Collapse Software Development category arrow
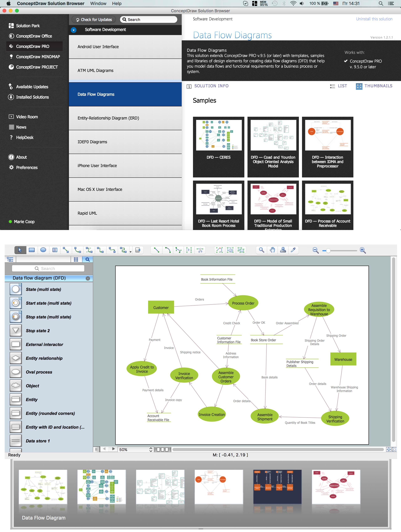The height and width of the screenshot is (532, 401). pyautogui.click(x=74, y=30)
